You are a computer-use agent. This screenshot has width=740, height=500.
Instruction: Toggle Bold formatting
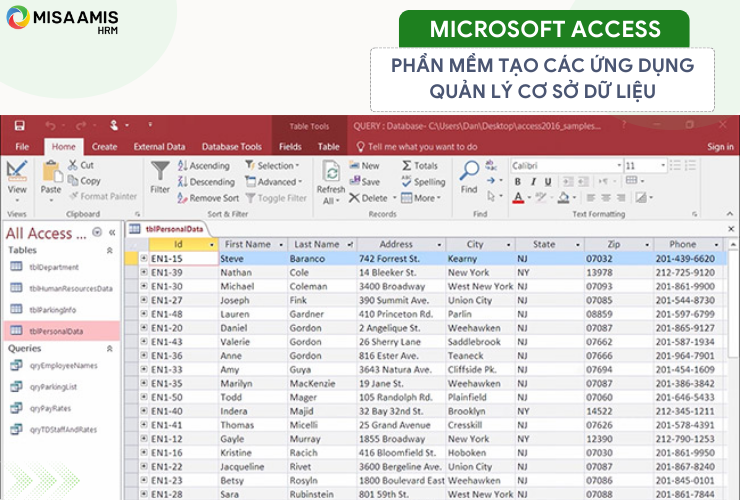pos(518,182)
